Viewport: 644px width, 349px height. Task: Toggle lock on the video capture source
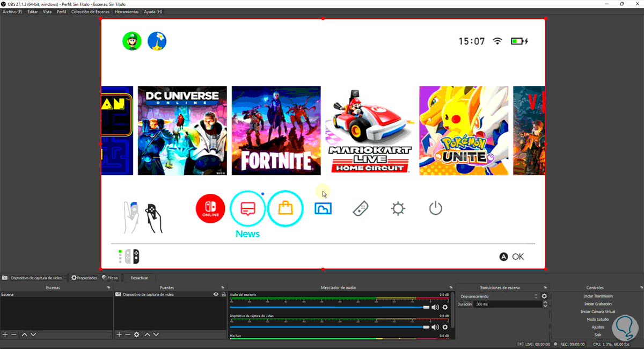[223, 295]
